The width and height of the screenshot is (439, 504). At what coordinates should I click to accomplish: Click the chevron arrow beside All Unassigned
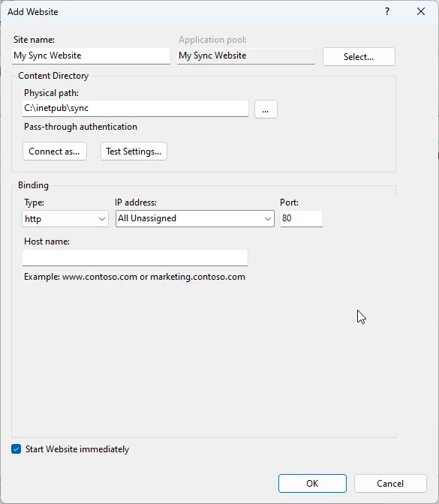click(x=267, y=219)
